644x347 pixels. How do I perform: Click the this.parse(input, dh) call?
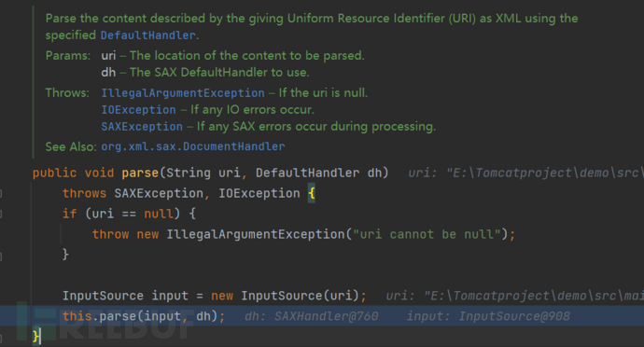point(140,316)
